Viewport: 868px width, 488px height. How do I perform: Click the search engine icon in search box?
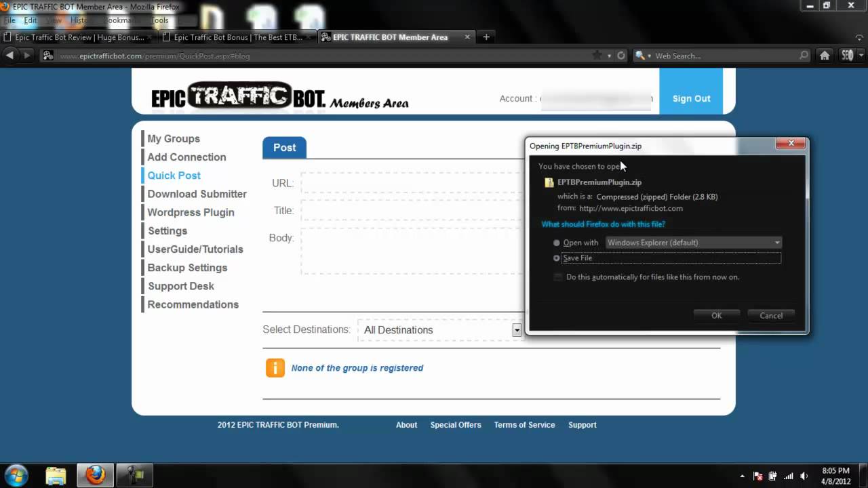[640, 56]
